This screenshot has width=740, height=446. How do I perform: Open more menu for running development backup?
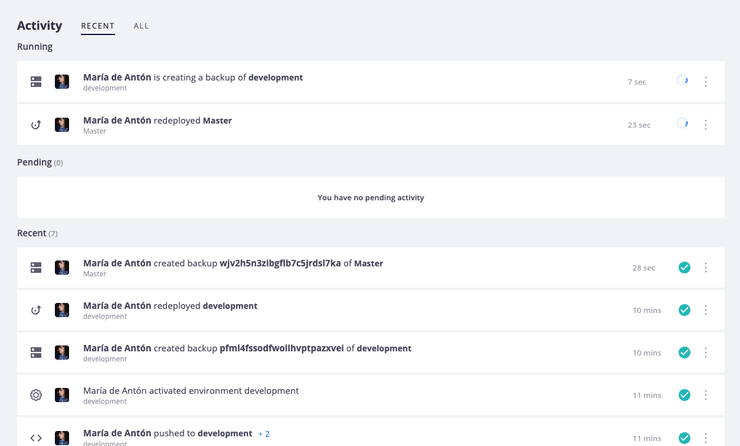point(706,82)
